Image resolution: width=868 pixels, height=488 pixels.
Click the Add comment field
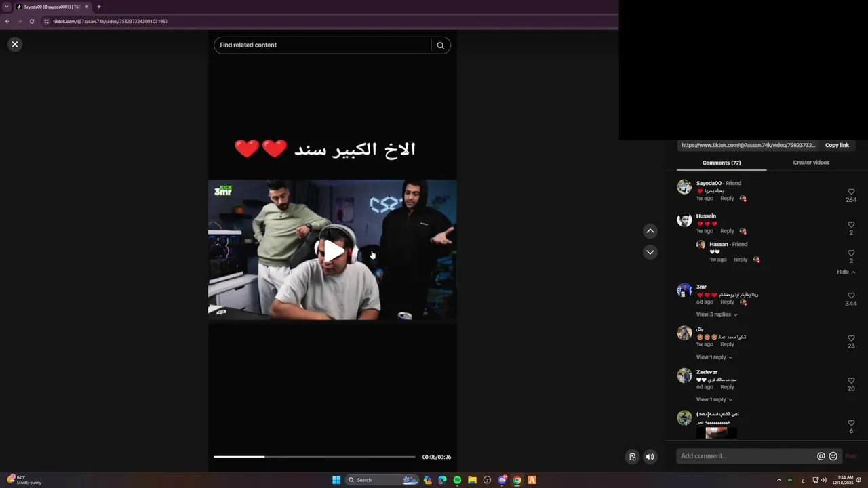pos(746,456)
